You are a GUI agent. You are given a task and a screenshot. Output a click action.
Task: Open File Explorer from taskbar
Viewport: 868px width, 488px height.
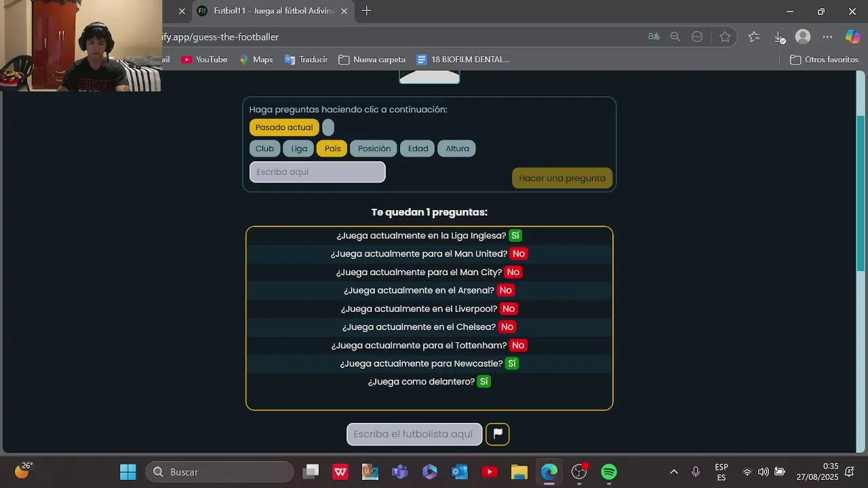tap(519, 472)
